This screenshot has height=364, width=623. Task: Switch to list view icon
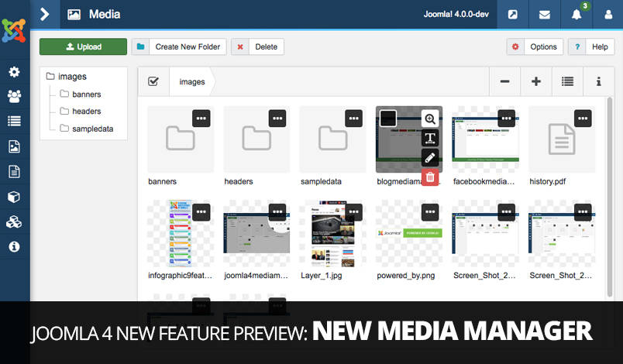(567, 81)
